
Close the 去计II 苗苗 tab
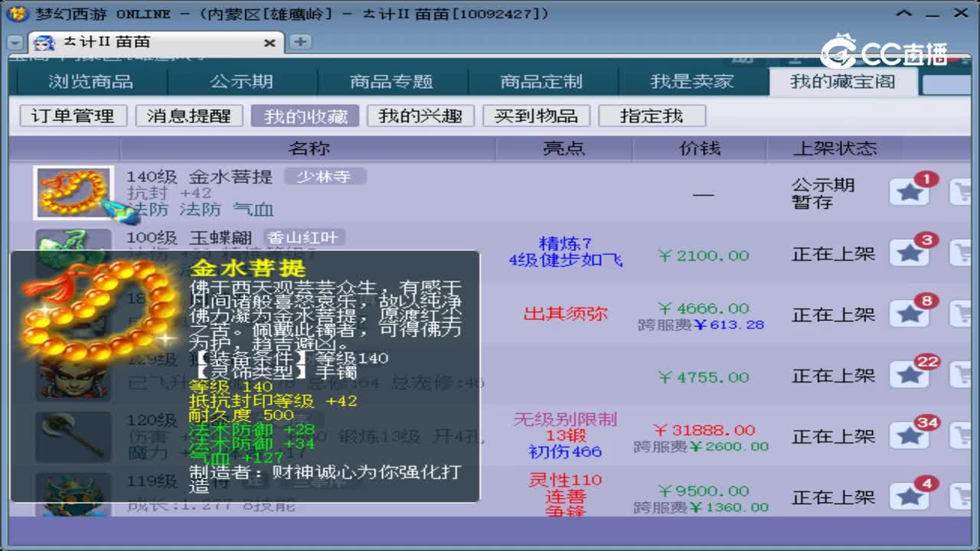tap(269, 43)
